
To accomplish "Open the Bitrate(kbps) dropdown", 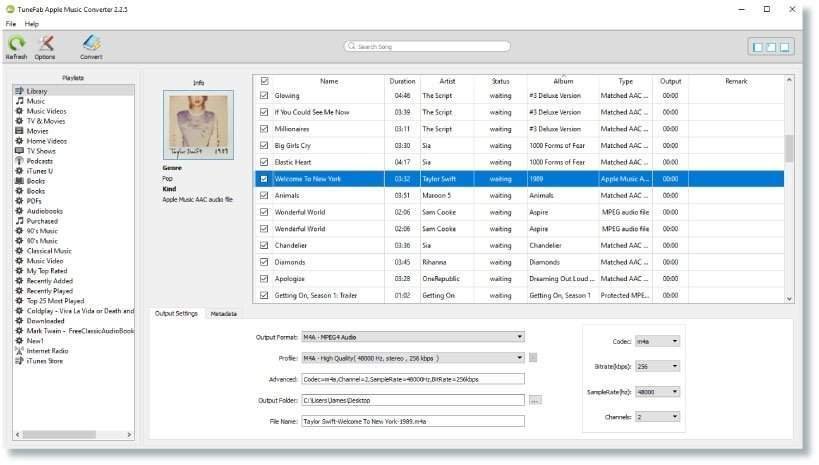I will [657, 366].
